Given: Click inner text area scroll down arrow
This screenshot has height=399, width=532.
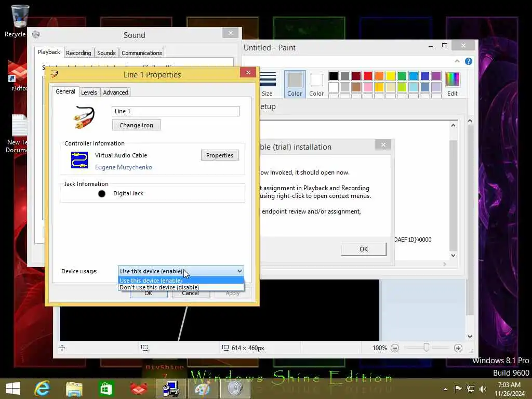Looking at the screenshot, I should click(x=453, y=256).
